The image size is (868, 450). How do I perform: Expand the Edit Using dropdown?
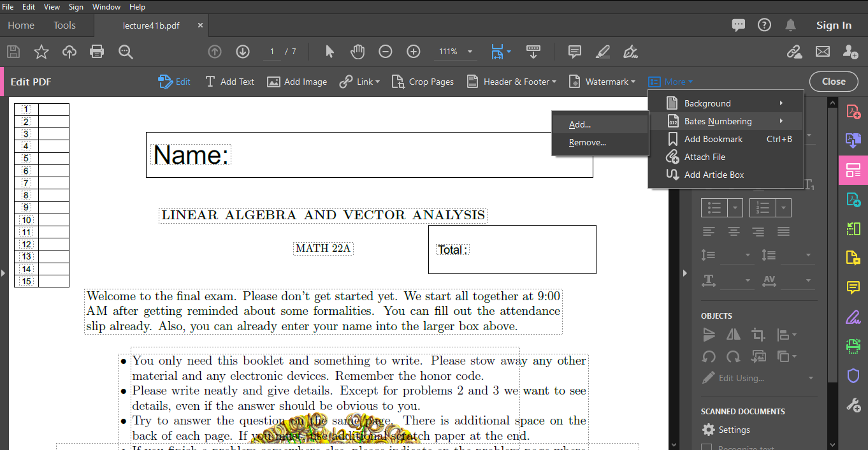pos(811,378)
